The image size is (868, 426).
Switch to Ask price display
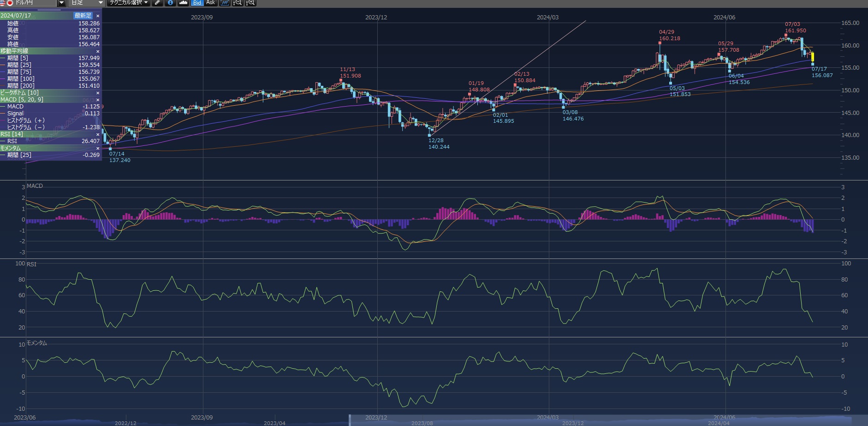[210, 3]
